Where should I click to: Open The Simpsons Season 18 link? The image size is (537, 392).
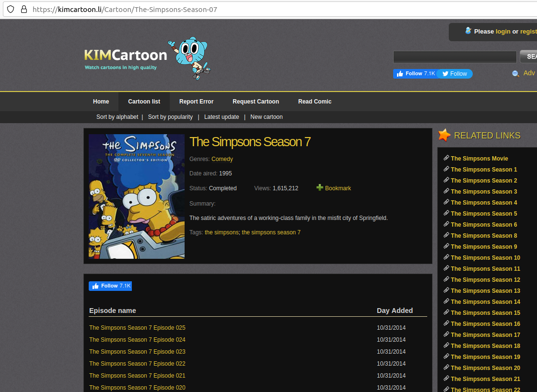[486, 346]
